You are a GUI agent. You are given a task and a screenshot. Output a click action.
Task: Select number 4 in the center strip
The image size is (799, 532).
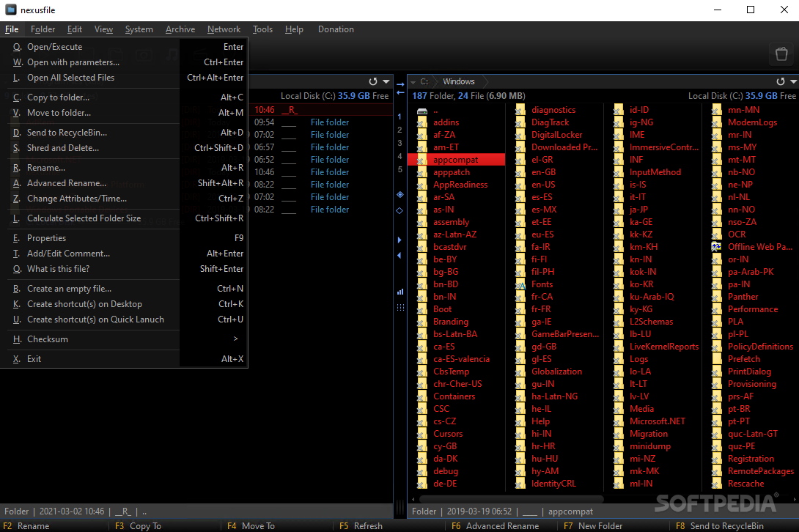(400, 156)
